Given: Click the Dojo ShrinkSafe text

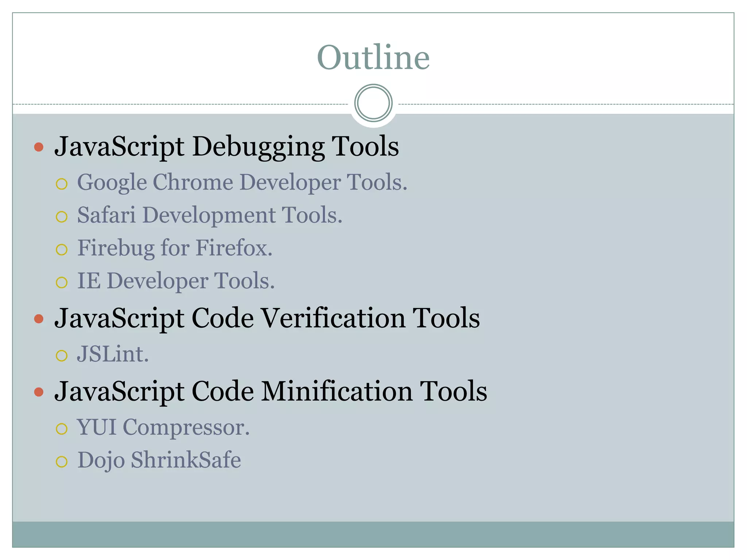Looking at the screenshot, I should [159, 460].
